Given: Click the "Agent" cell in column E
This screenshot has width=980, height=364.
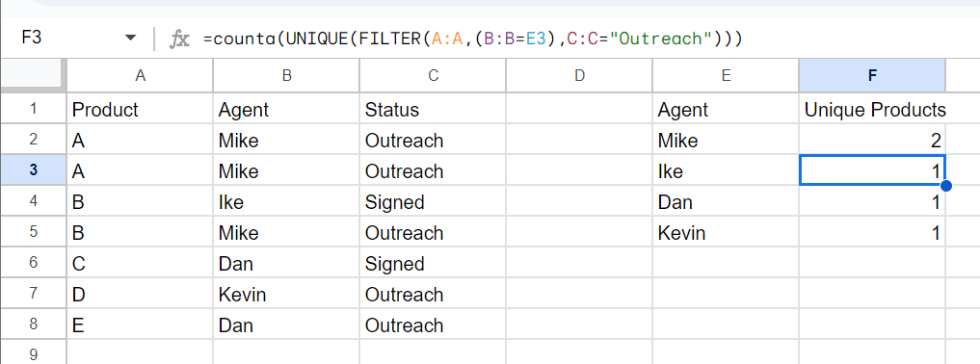Looking at the screenshot, I should (x=726, y=109).
